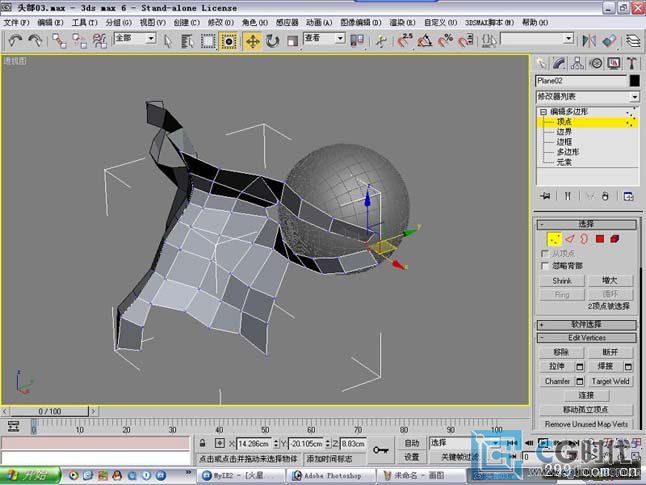The image size is (646, 485).
Task: Open the 修改器列表 modifier list dropdown
Action: point(587,97)
